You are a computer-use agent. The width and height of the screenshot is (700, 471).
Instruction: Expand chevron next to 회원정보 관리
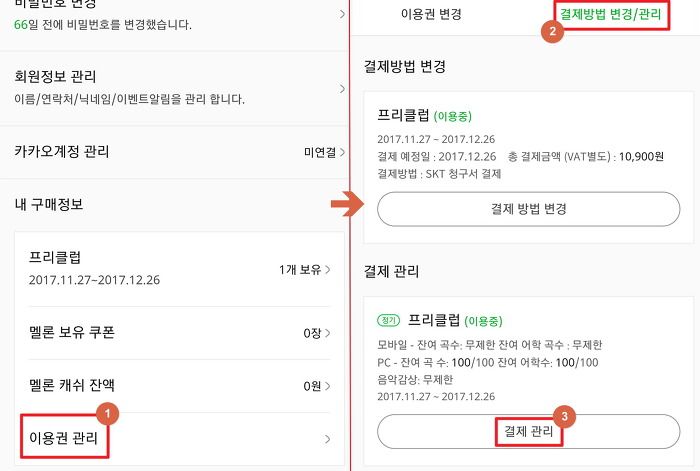(342, 89)
